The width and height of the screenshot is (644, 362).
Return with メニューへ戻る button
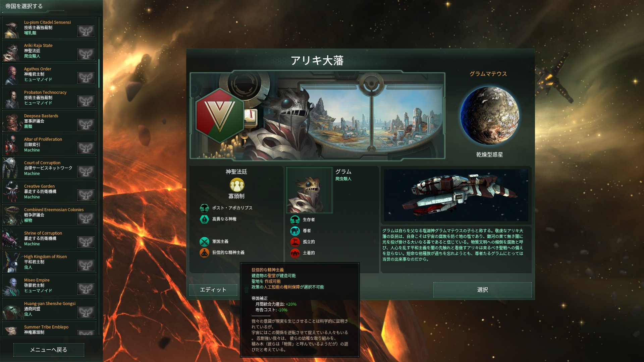pos(49,350)
